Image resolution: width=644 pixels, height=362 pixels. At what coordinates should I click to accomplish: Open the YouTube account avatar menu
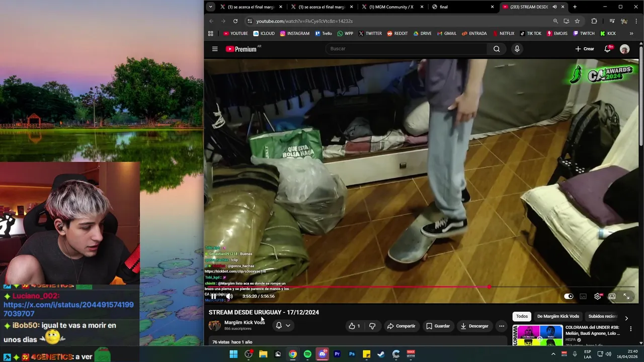(x=624, y=49)
